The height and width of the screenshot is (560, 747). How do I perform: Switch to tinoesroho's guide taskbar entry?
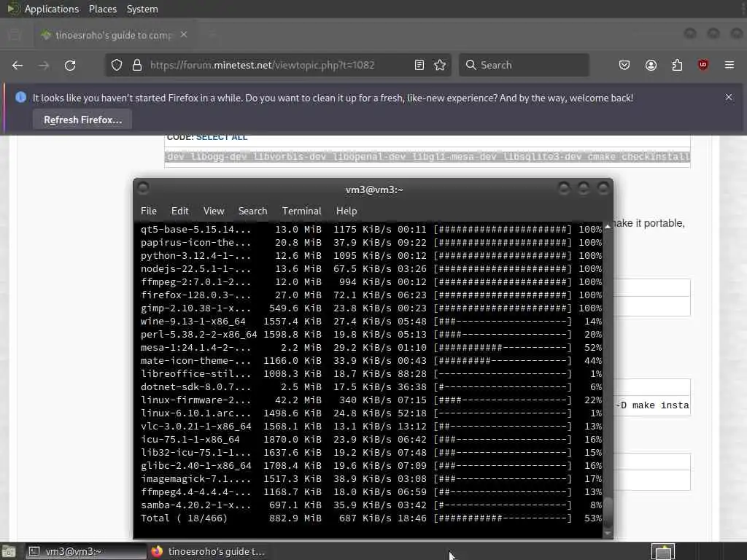click(x=208, y=551)
